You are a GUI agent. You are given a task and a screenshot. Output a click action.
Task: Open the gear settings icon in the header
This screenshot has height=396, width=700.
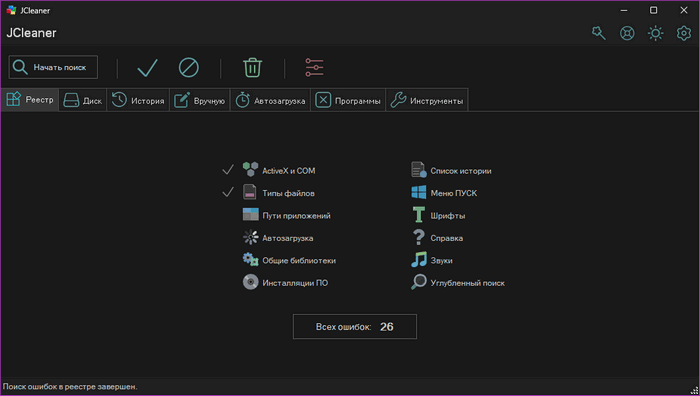[683, 33]
